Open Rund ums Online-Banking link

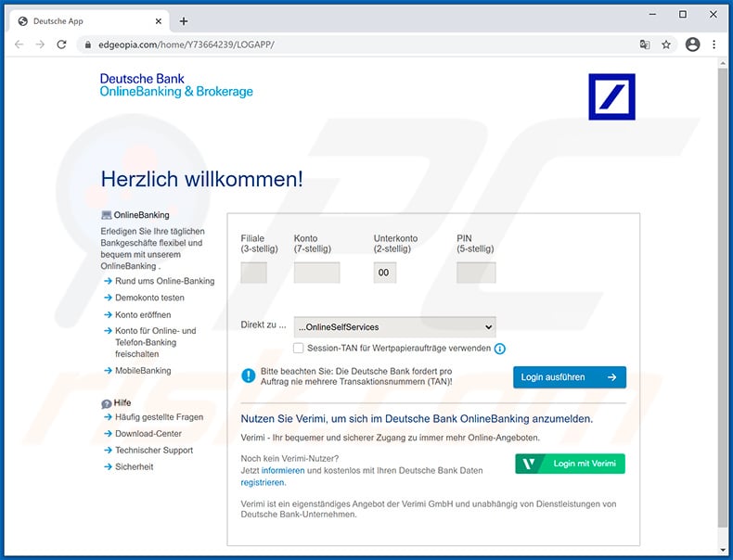tap(164, 281)
